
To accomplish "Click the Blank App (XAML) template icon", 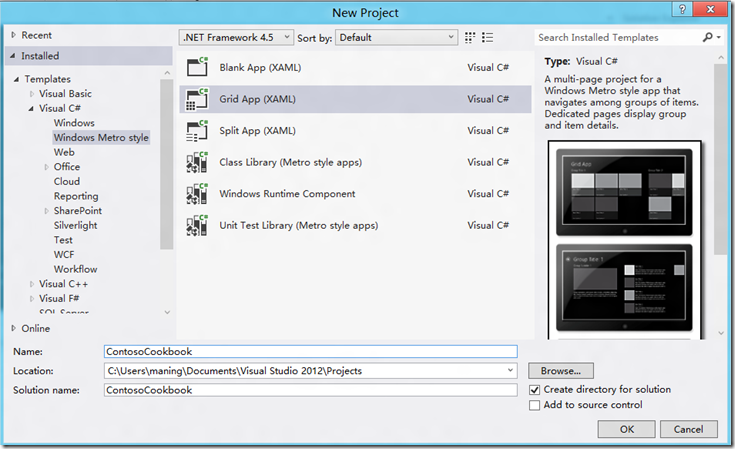I will coord(197,67).
